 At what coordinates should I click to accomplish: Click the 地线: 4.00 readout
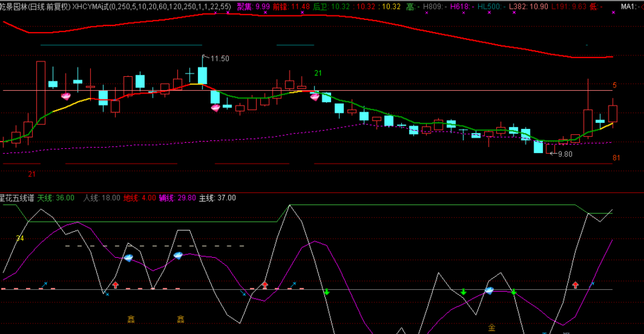[140, 198]
